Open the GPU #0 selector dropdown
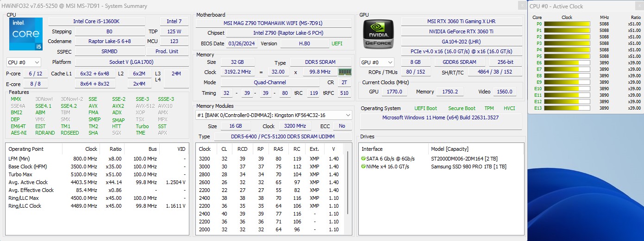644x241 pixels. (x=377, y=62)
